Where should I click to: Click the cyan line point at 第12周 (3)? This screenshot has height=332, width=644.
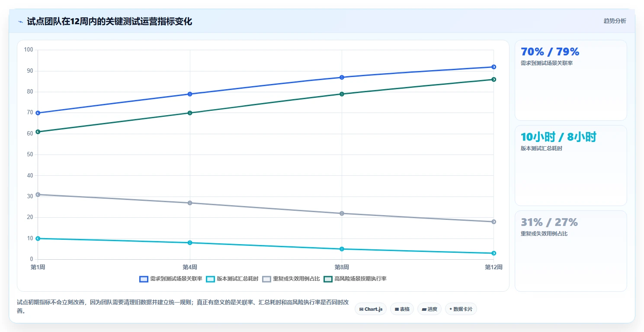point(493,253)
